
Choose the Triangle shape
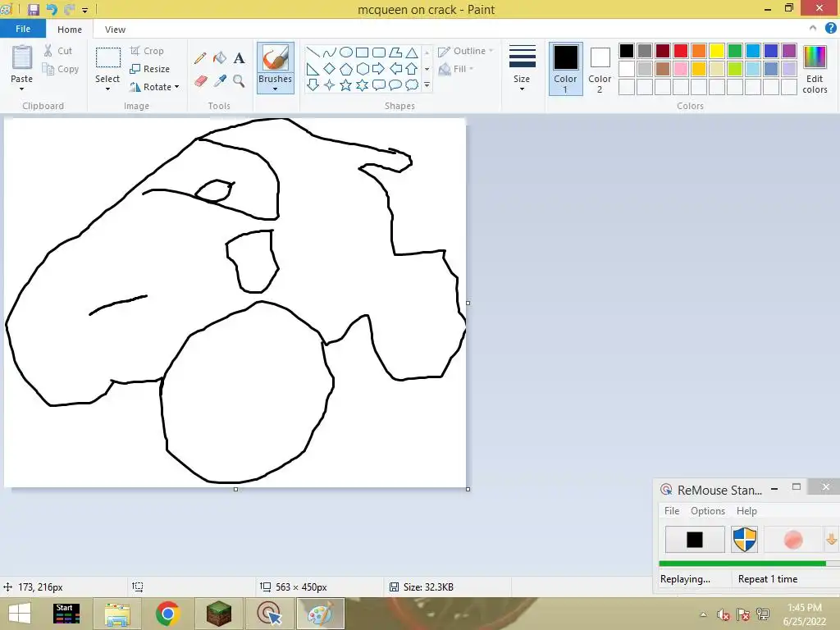[x=412, y=52]
